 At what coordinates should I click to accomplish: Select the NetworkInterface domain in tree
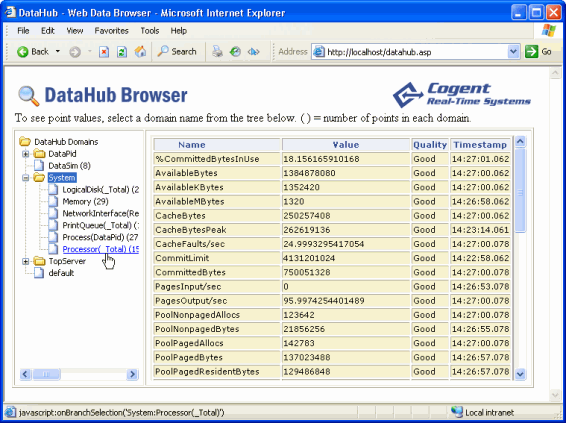tap(101, 213)
